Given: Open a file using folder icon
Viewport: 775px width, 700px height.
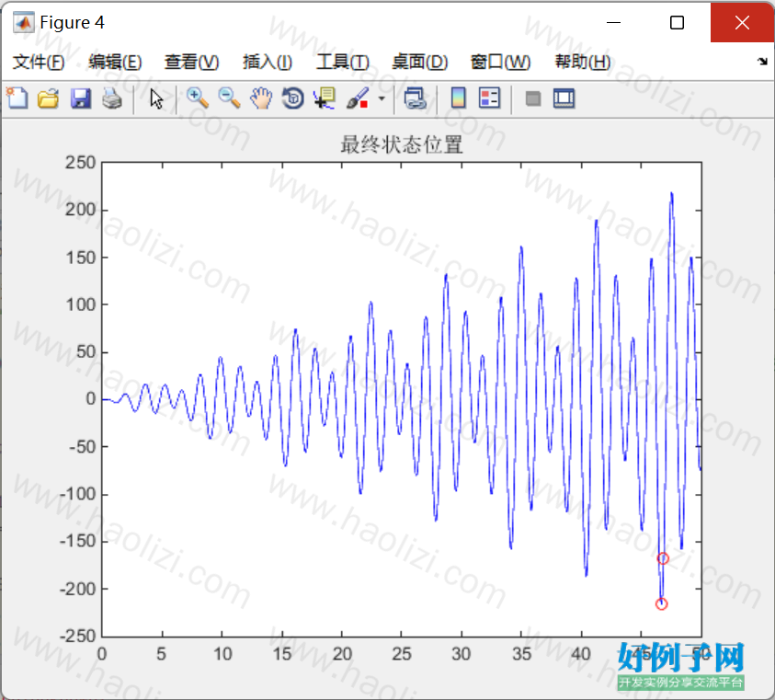Looking at the screenshot, I should [49, 98].
